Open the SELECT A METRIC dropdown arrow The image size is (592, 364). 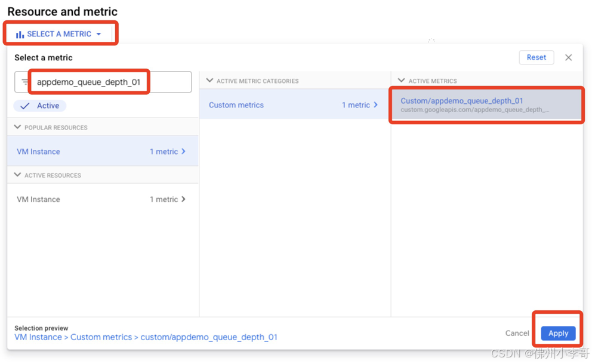click(98, 34)
